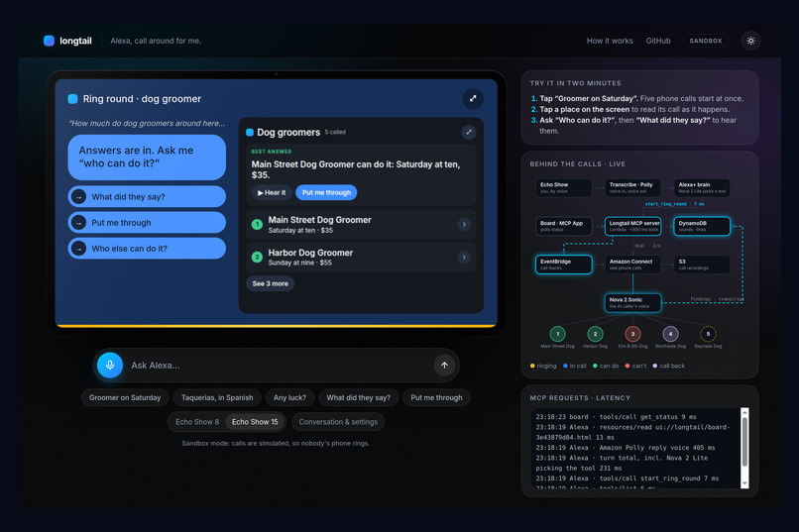799x532 pixels.
Task: Click Groomer on Saturday chip
Action: [x=125, y=397]
